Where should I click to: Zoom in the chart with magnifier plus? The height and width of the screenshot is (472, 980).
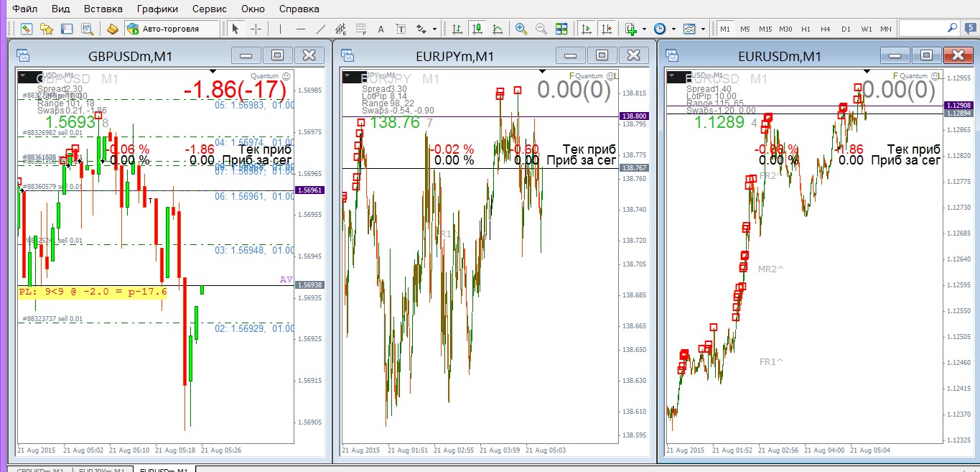click(521, 29)
